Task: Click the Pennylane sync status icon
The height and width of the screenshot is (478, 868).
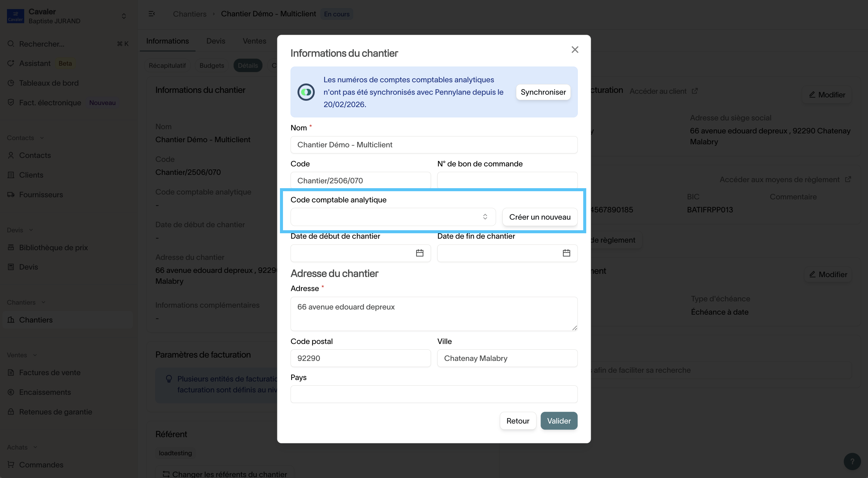Action: click(306, 92)
